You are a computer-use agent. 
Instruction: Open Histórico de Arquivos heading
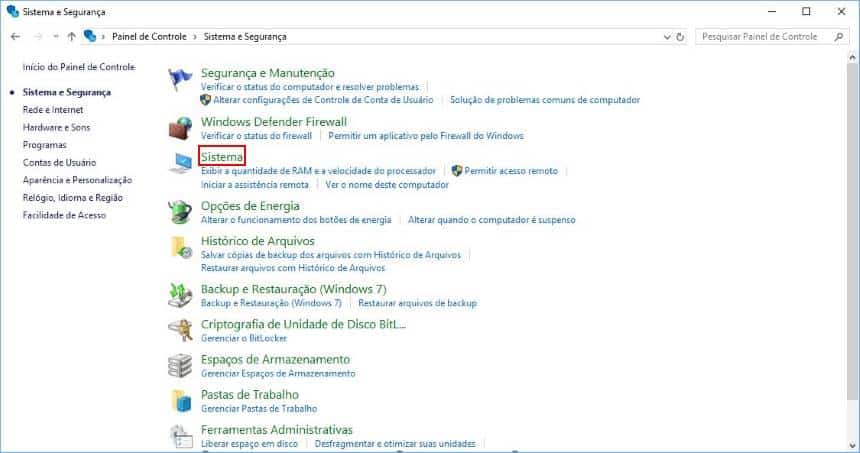[x=258, y=241]
